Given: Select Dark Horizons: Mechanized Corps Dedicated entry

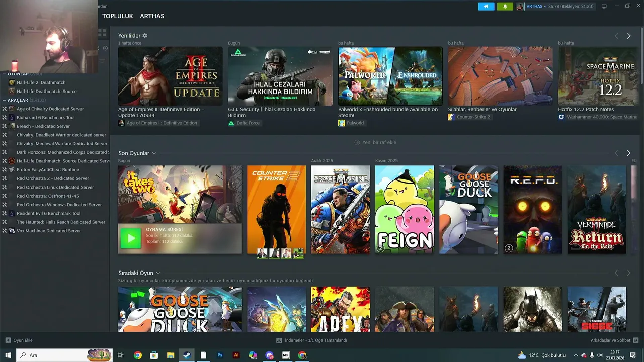Looking at the screenshot, I should pyautogui.click(x=62, y=152).
